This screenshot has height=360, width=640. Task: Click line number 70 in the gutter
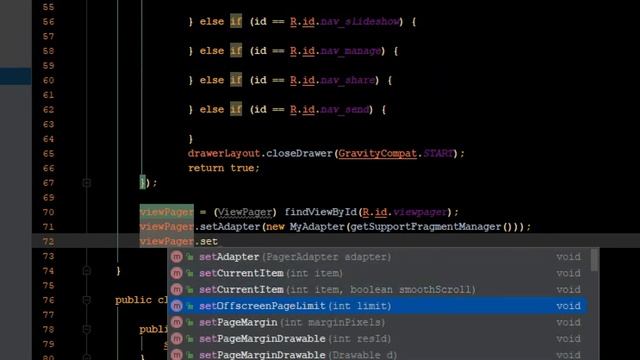pyautogui.click(x=48, y=212)
